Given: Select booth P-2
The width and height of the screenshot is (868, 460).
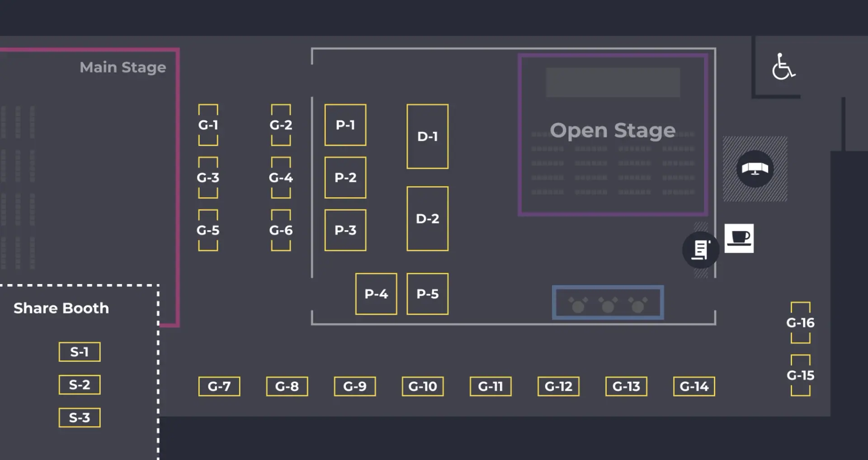Looking at the screenshot, I should point(345,177).
